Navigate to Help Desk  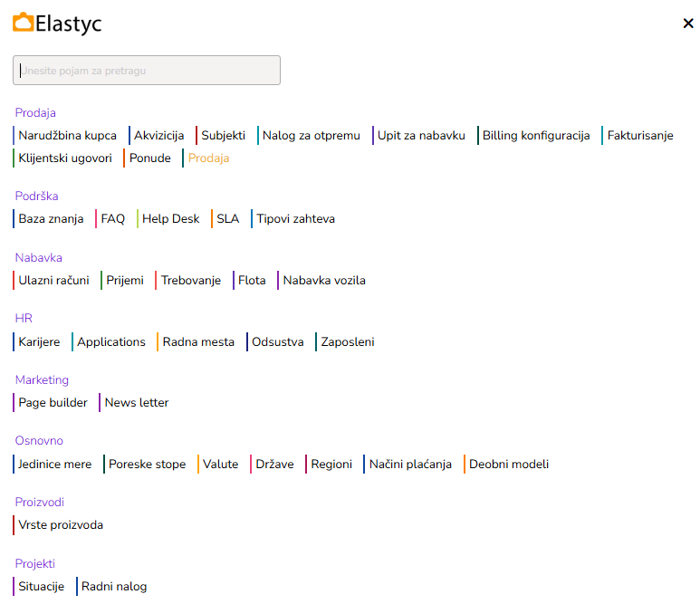[x=170, y=219]
